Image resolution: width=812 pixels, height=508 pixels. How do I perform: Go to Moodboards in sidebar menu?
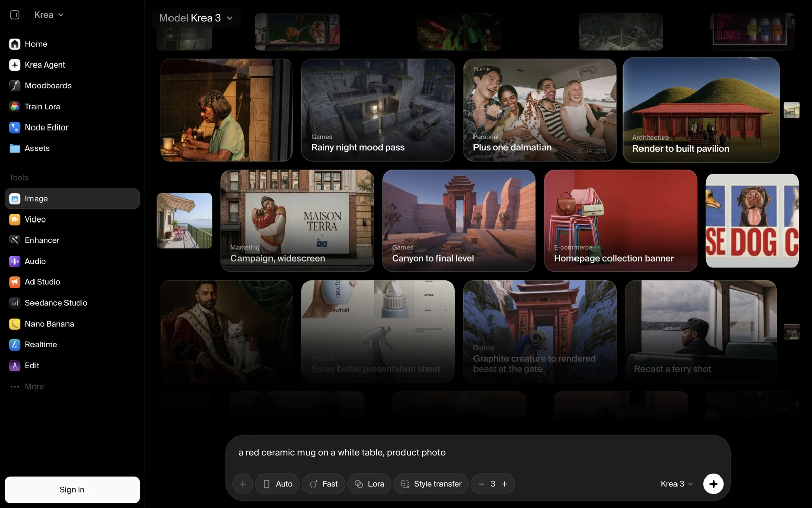click(x=72, y=86)
